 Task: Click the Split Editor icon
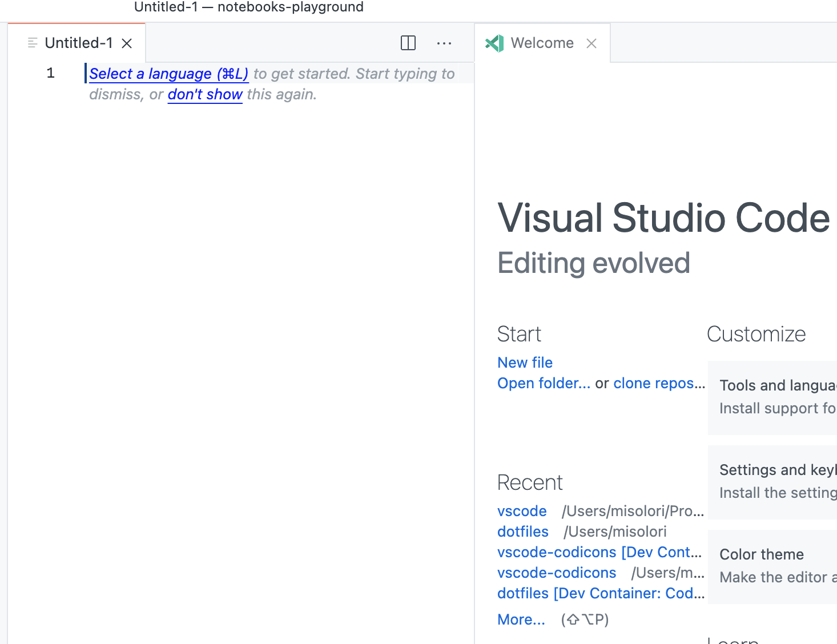pos(408,43)
